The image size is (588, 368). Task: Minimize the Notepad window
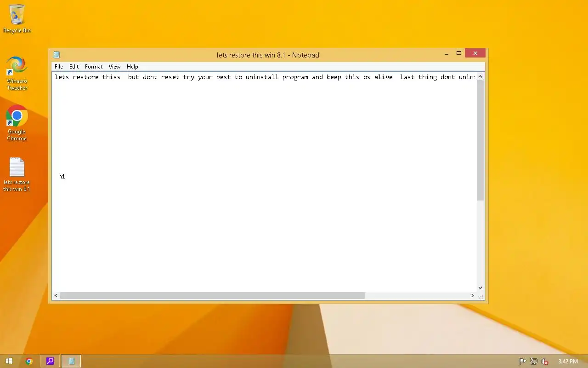pyautogui.click(x=447, y=53)
